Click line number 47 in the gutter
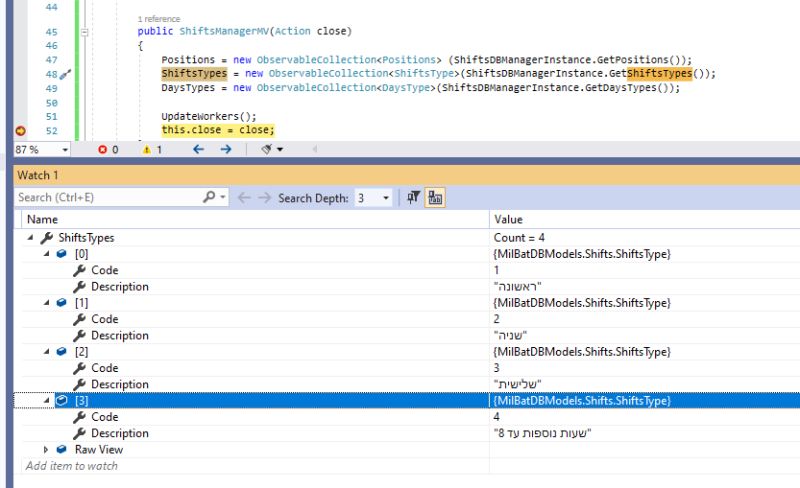Viewport: 800px width, 488px height. [52, 60]
